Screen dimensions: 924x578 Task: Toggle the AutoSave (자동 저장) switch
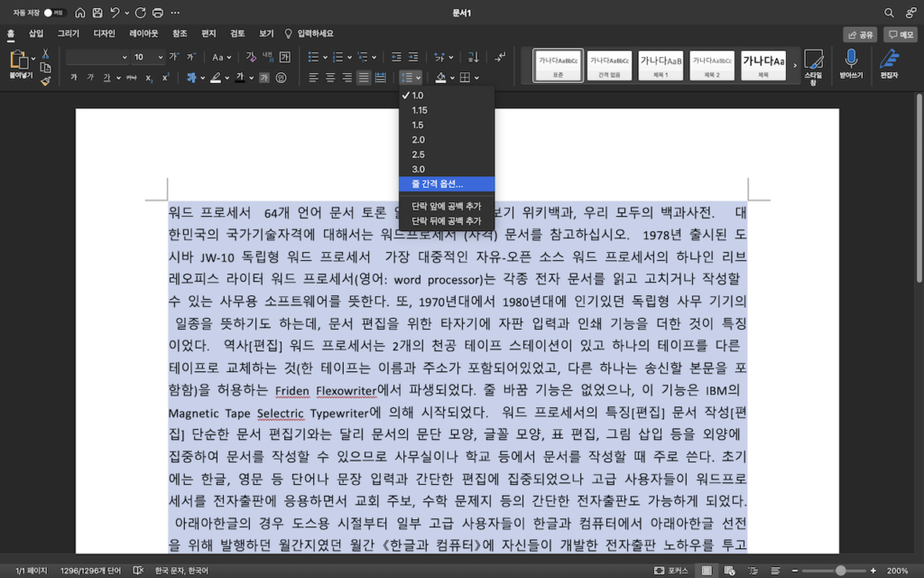53,13
